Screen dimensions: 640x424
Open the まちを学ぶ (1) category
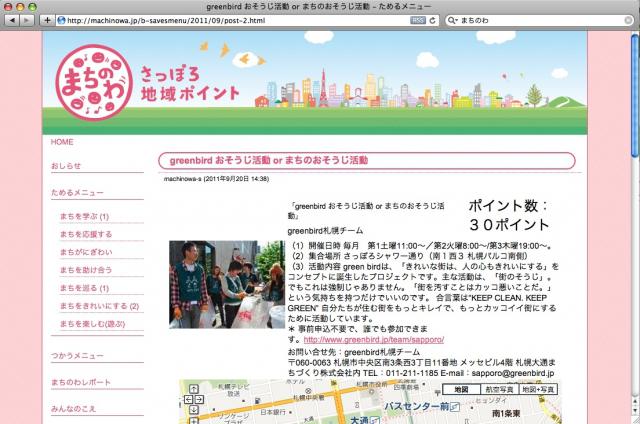tap(84, 216)
